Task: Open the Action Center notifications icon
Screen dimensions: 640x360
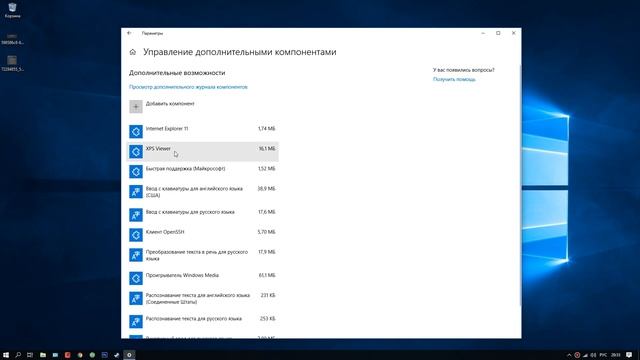Action: coord(629,355)
